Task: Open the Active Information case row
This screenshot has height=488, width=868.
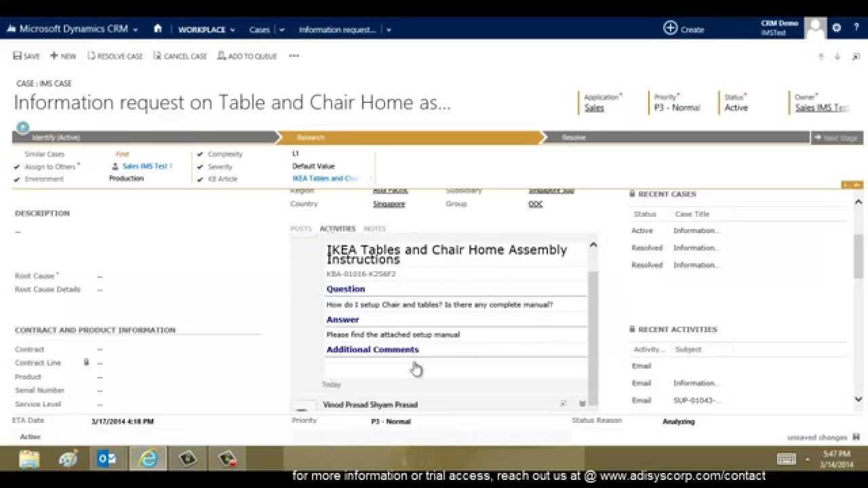Action: [x=739, y=230]
